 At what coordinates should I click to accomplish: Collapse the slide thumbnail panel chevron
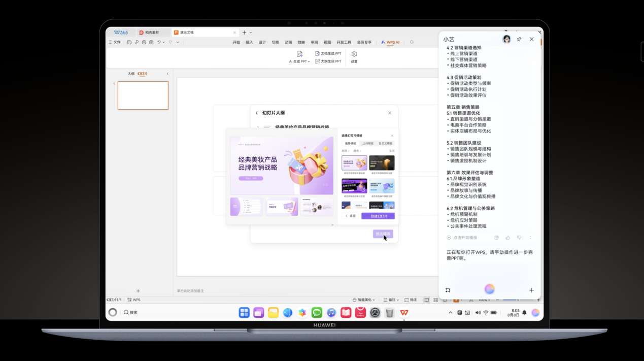(x=167, y=74)
